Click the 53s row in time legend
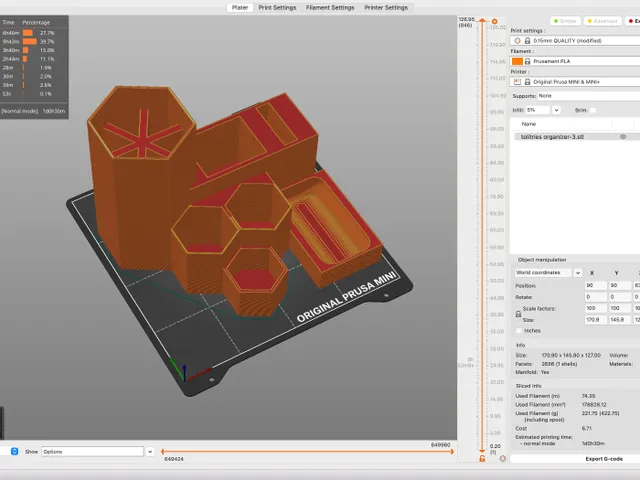The image size is (640, 480). [x=29, y=93]
